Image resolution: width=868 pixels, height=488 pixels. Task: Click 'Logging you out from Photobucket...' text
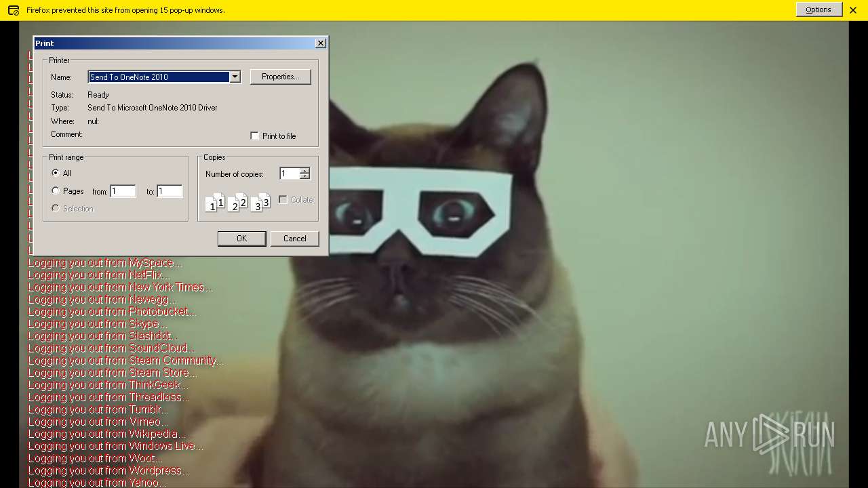(x=113, y=312)
